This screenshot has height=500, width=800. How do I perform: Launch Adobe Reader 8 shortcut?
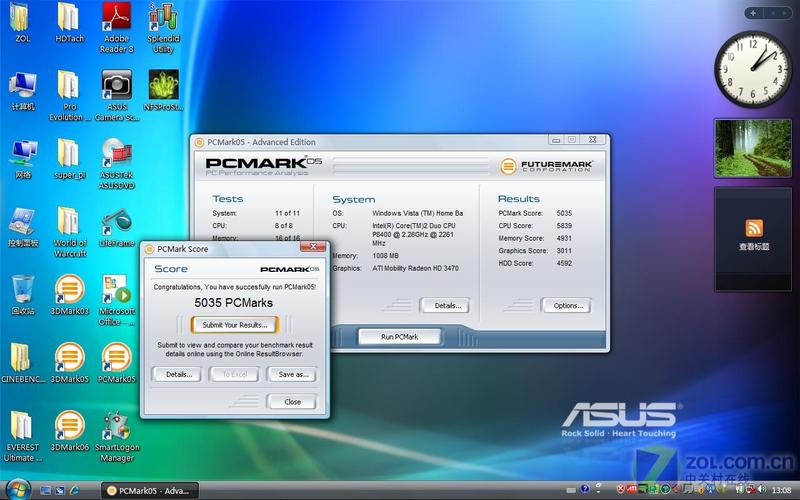116,27
